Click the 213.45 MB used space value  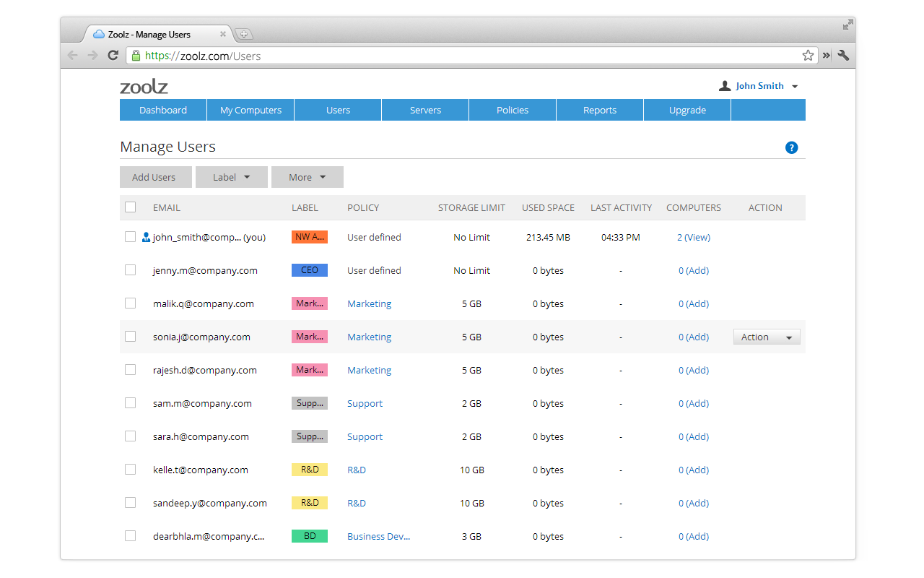pos(548,237)
